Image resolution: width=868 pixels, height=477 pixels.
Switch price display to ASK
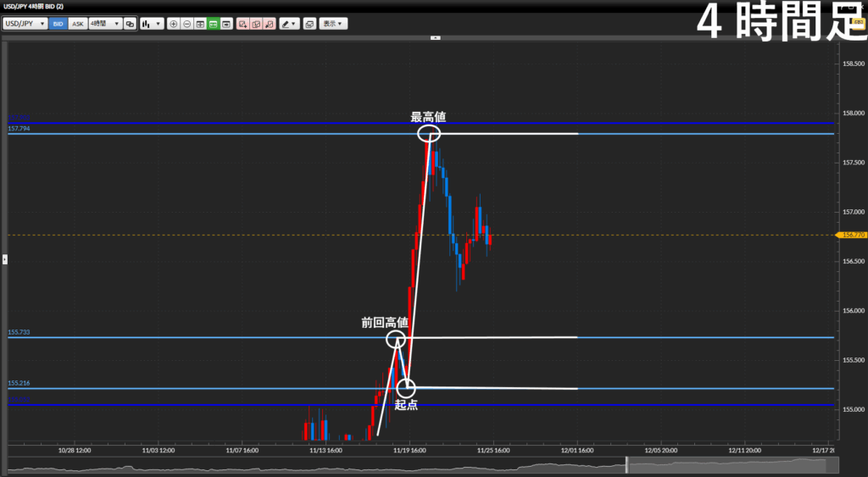(78, 24)
